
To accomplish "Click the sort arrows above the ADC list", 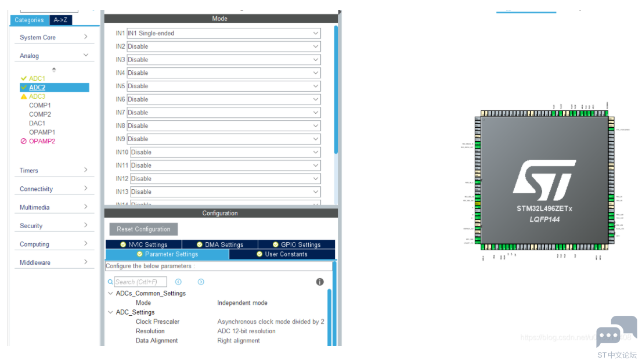I will (x=54, y=70).
